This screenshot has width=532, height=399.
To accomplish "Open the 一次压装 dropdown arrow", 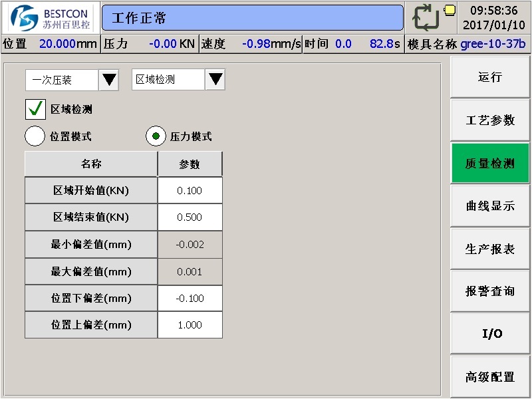I will tap(109, 80).
